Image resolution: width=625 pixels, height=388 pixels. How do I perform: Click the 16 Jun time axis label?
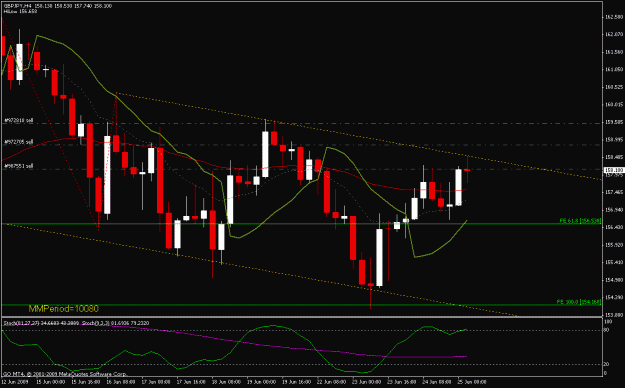120,382
